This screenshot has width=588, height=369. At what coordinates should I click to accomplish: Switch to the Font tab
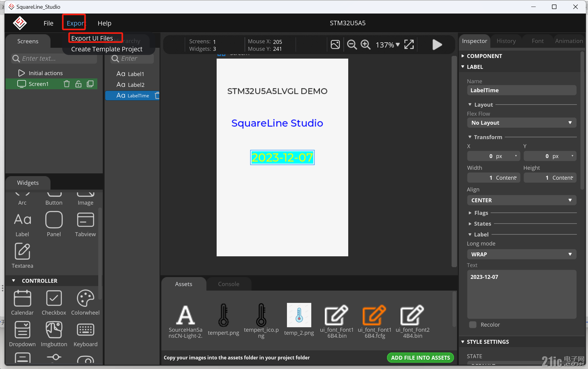(538, 41)
